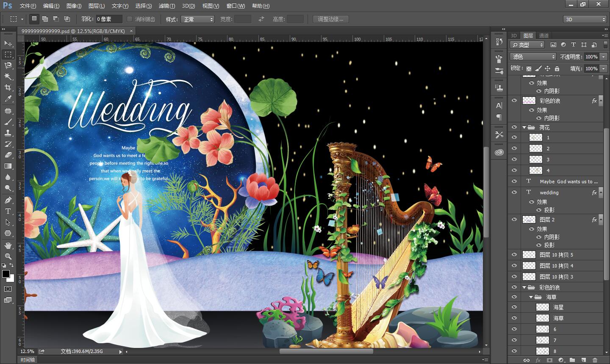Open the 窗口(W) menu
The width and height of the screenshot is (610, 364).
click(236, 6)
